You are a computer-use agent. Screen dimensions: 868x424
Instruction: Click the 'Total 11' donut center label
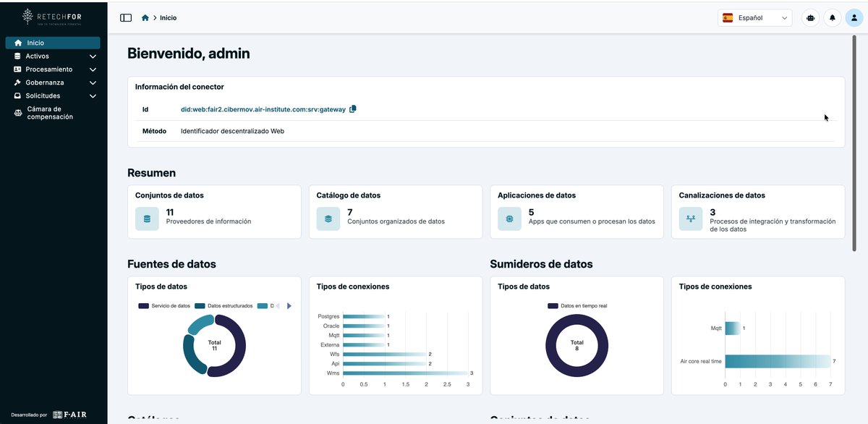(x=215, y=345)
